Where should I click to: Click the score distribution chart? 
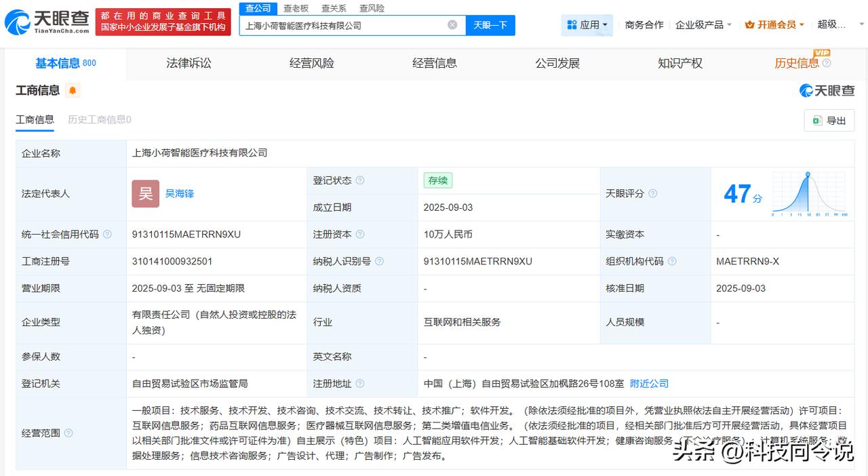[x=809, y=194]
